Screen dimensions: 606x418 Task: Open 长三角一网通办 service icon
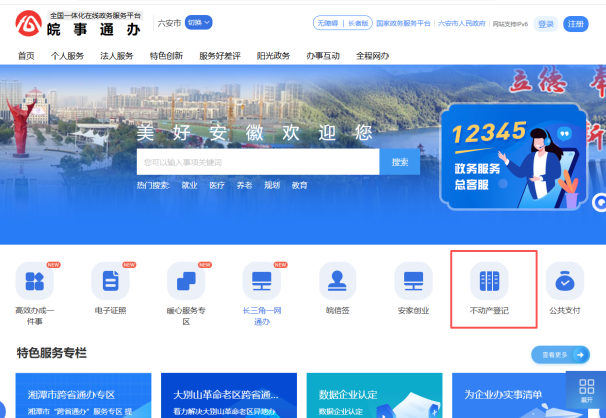[262, 281]
